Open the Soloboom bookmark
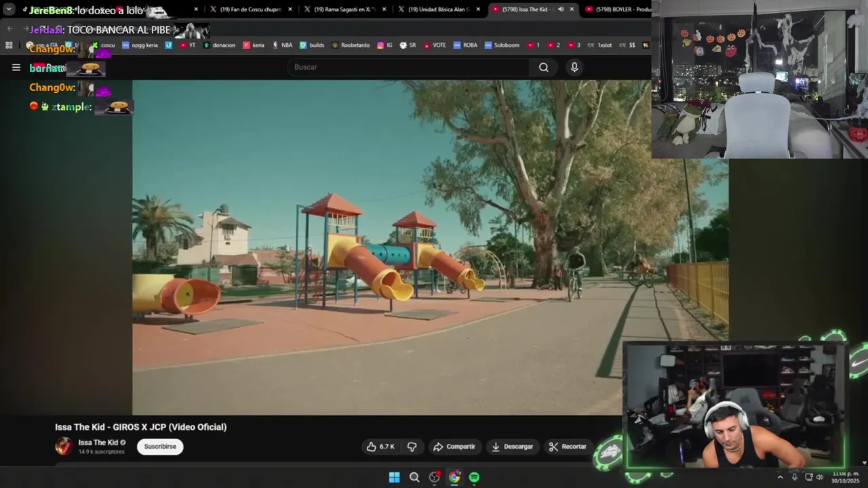Screen dimensions: 868x488 click(501, 45)
